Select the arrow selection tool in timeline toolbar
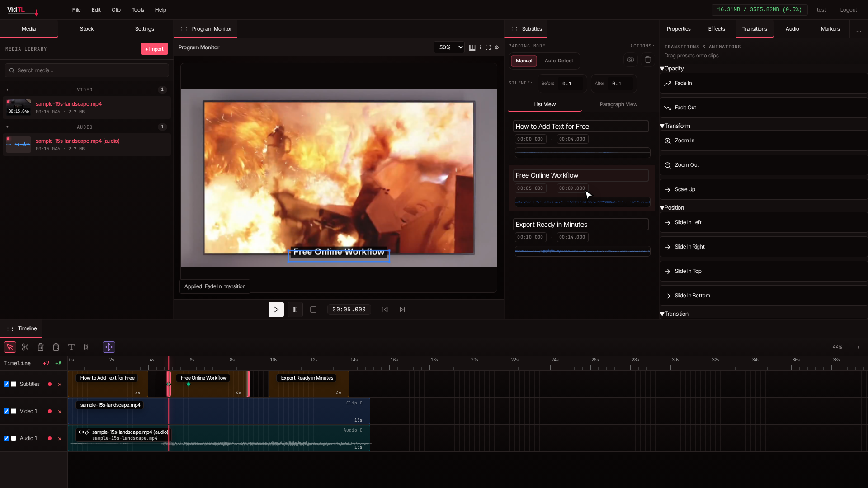This screenshot has width=868, height=488. click(10, 347)
